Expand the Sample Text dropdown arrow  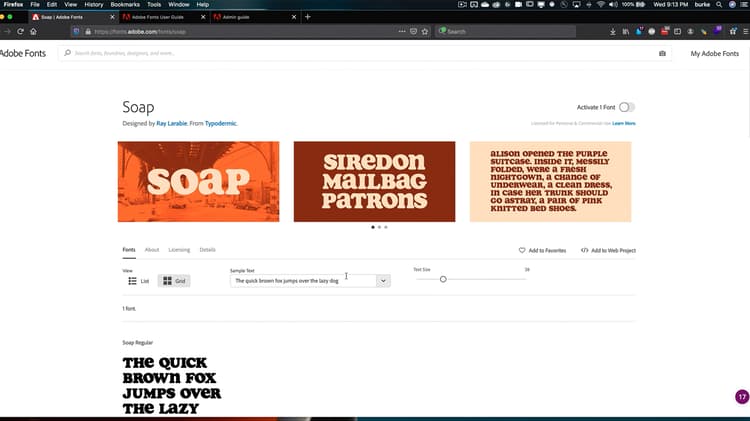pos(383,281)
